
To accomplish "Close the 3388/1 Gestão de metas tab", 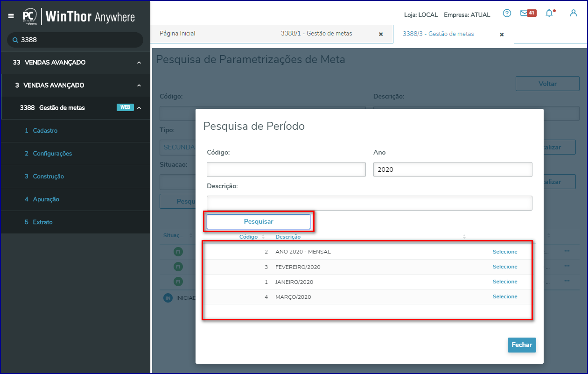I will click(x=381, y=34).
